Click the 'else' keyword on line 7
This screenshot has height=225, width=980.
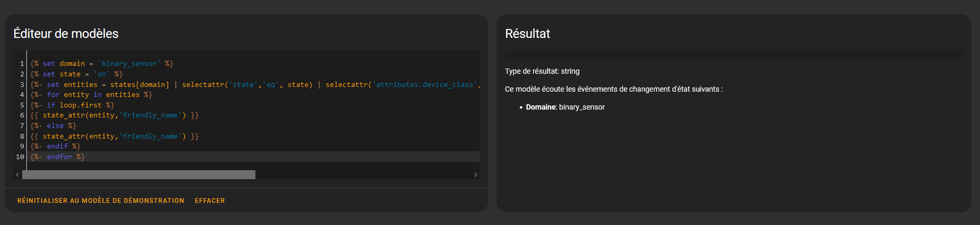55,126
